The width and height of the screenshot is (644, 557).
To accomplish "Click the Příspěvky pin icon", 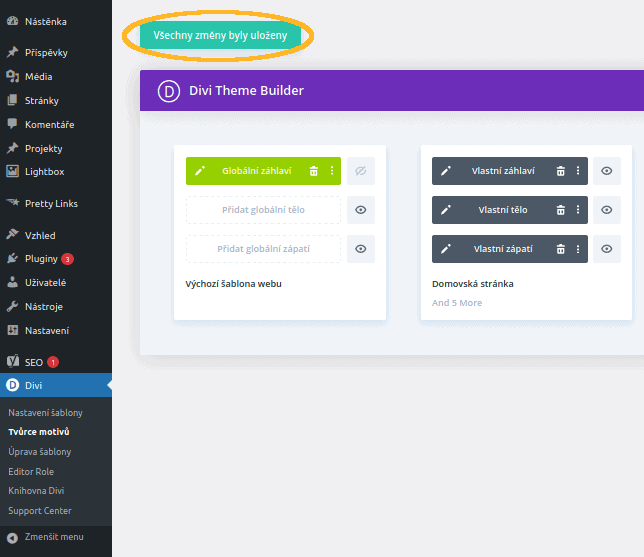I will (13, 52).
